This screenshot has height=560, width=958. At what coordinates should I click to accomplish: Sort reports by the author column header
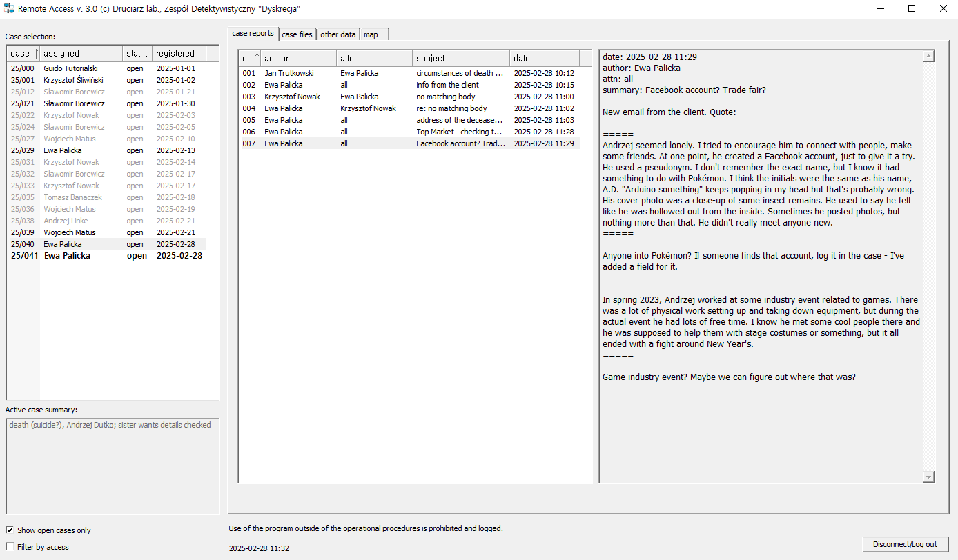click(299, 59)
